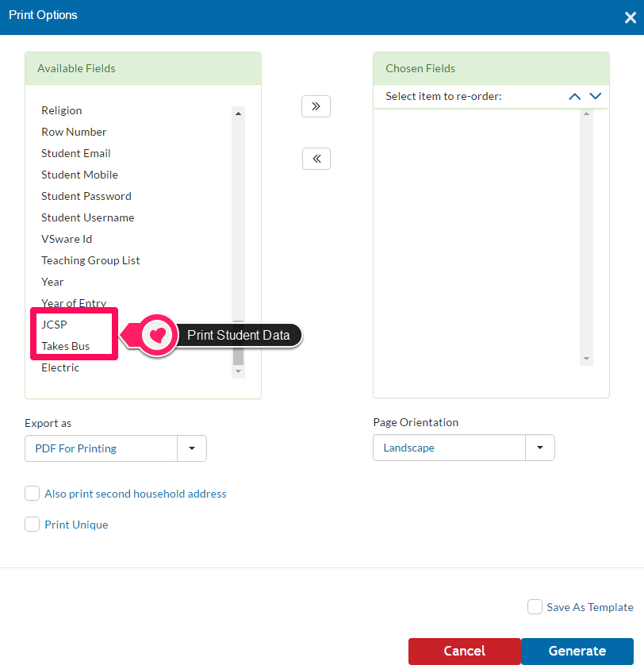
Task: Move selected fields to Chosen Fields with double-right arrow
Action: [x=316, y=106]
